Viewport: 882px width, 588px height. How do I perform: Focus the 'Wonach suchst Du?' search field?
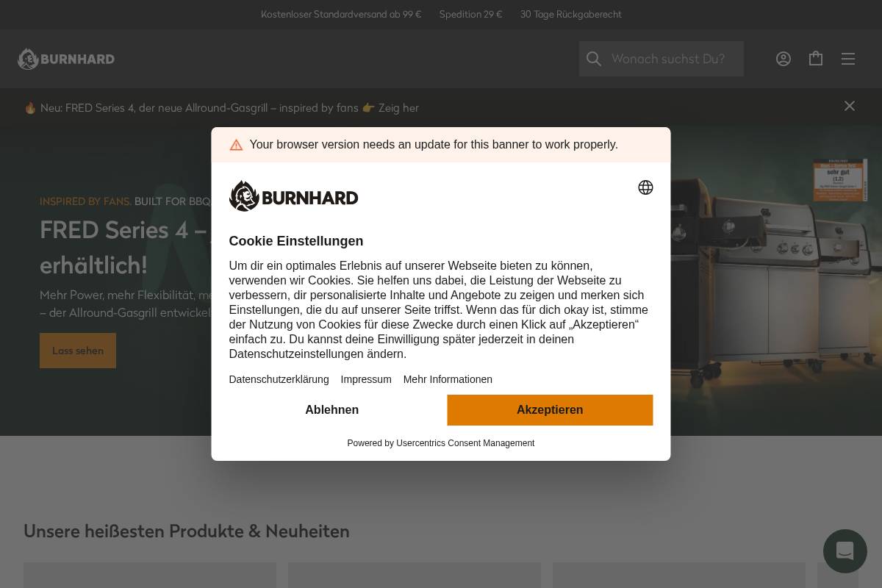(x=661, y=59)
